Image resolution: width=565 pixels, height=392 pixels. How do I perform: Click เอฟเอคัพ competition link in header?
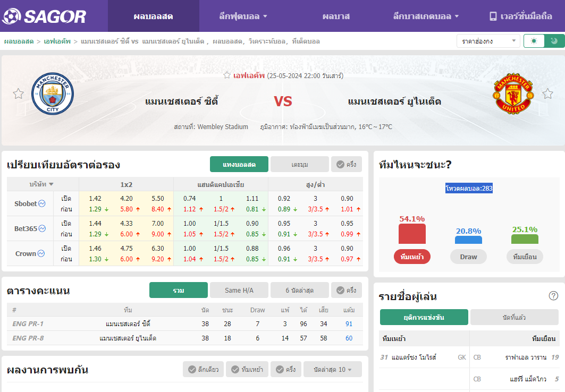point(249,75)
